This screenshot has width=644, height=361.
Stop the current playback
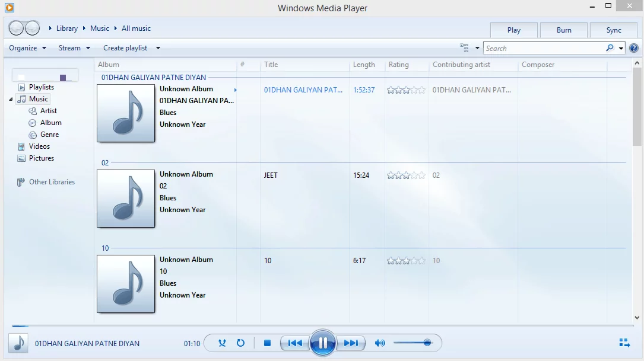pyautogui.click(x=267, y=343)
